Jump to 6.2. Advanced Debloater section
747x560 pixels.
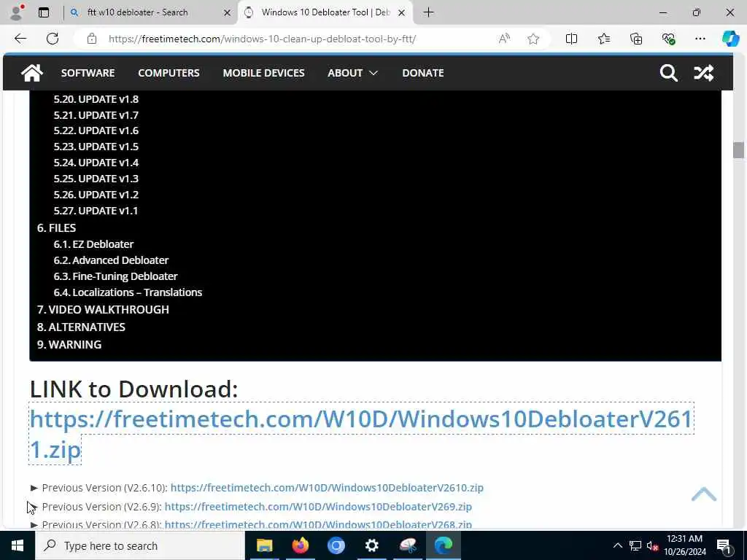tap(111, 260)
